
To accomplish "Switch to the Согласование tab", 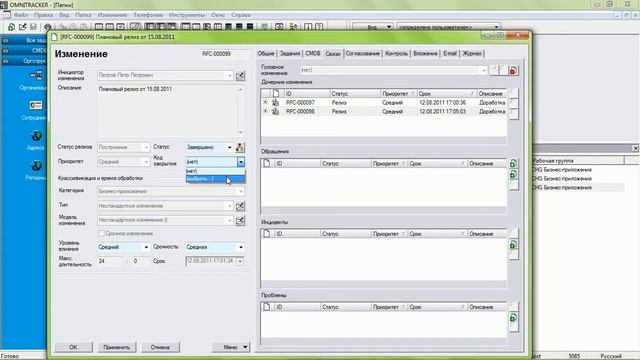I will click(x=363, y=53).
